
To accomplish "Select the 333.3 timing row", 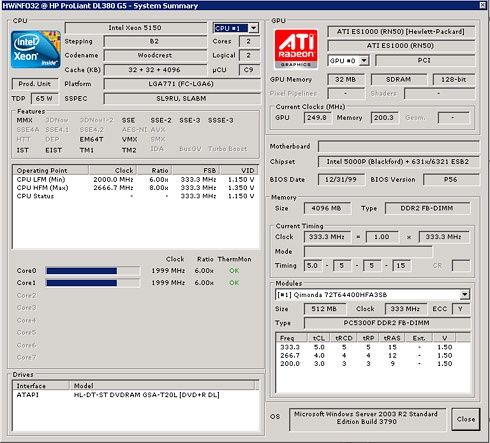I will point(373,347).
